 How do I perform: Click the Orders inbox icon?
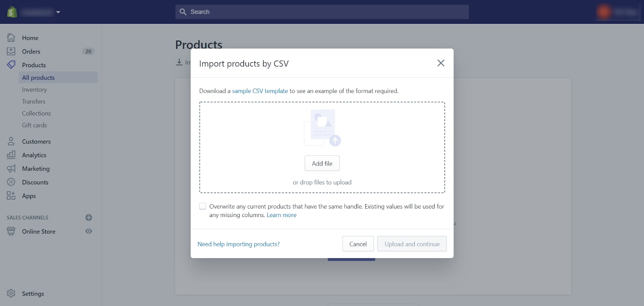pyautogui.click(x=11, y=52)
